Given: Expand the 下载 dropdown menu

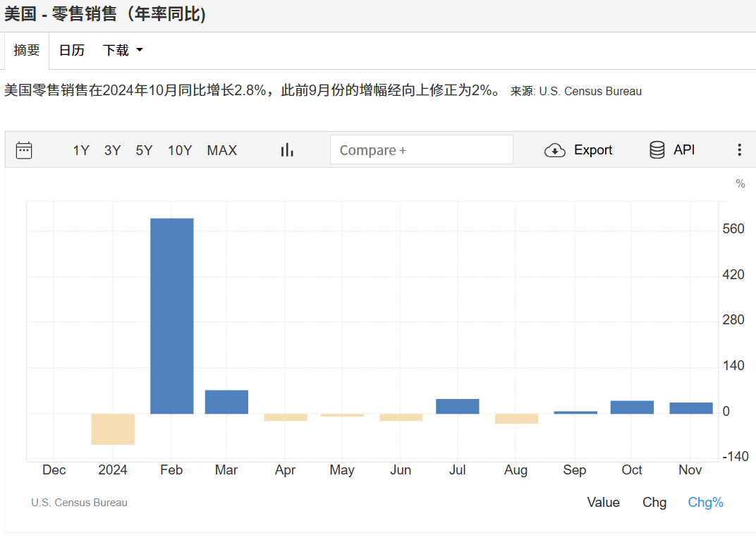Looking at the screenshot, I should 116,50.
